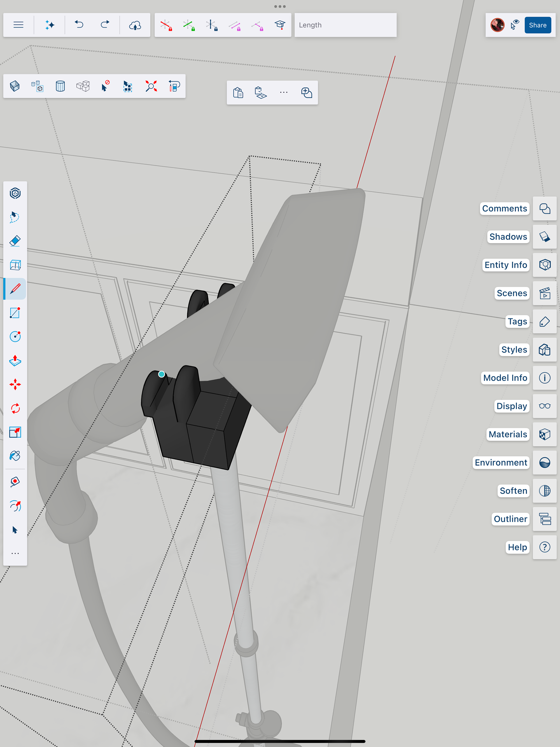Toggle the green axis lock
This screenshot has height=747, width=560.
pos(189,25)
